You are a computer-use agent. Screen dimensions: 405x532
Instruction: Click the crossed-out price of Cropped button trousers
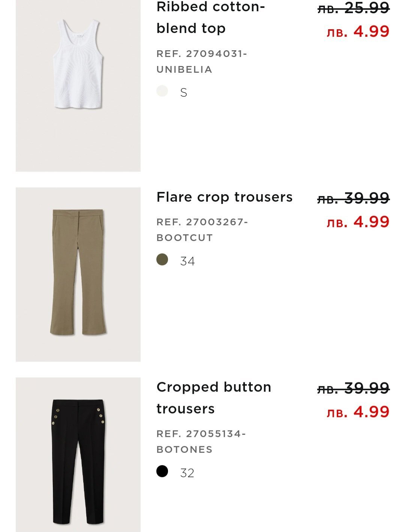pos(353,388)
